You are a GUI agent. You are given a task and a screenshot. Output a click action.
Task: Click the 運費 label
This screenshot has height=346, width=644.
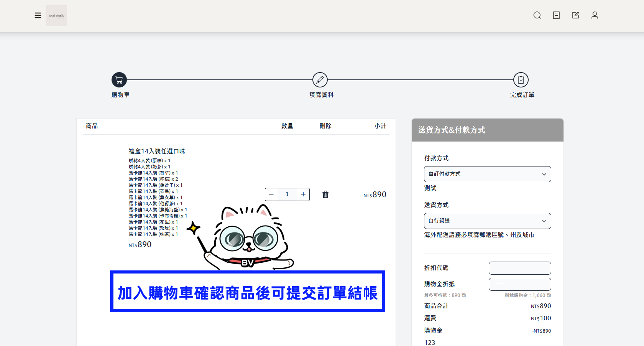(430, 318)
